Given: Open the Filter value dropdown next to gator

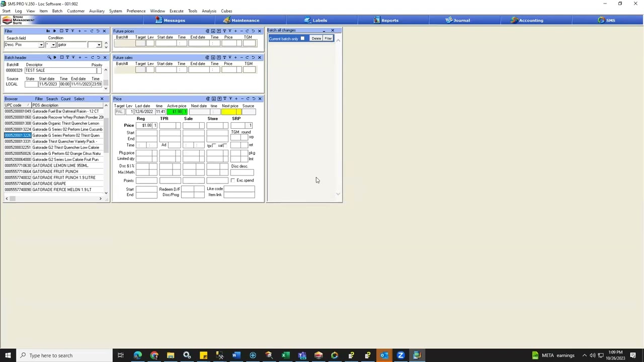Looking at the screenshot, I should point(99,45).
